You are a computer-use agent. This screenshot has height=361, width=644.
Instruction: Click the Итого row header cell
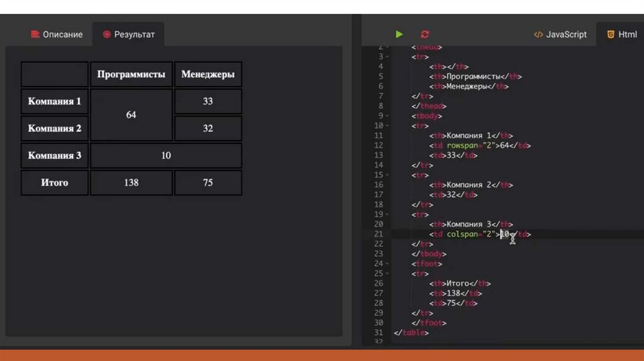point(55,182)
